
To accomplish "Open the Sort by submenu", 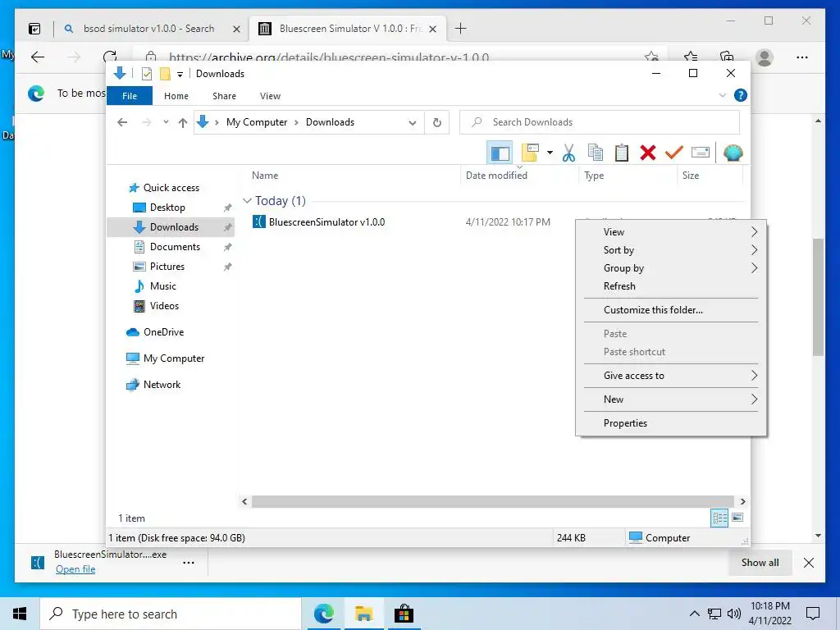I will (x=671, y=250).
